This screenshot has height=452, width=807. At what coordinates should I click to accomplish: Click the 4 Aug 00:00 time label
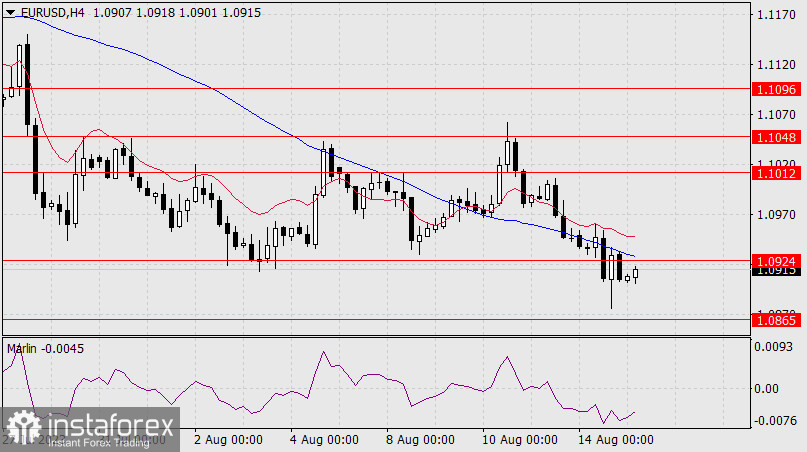coord(324,440)
